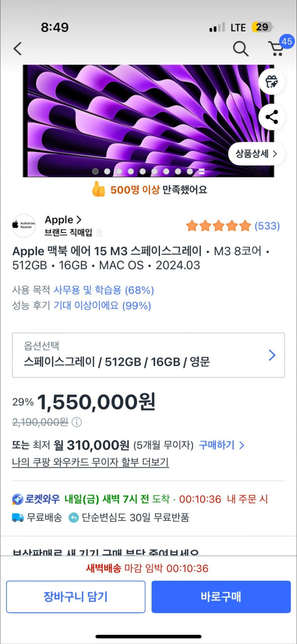297x644 pixels.
Task: Tap the info icon beside original price
Action: point(77,422)
